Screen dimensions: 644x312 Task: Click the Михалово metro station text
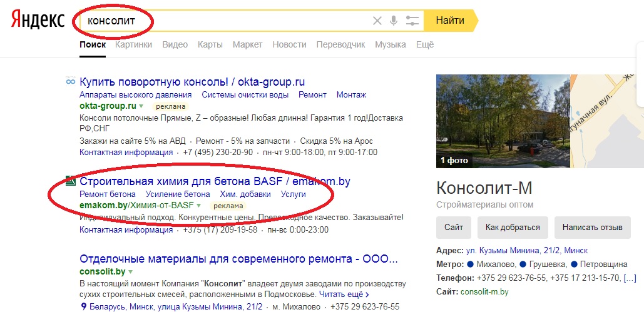[x=496, y=264]
